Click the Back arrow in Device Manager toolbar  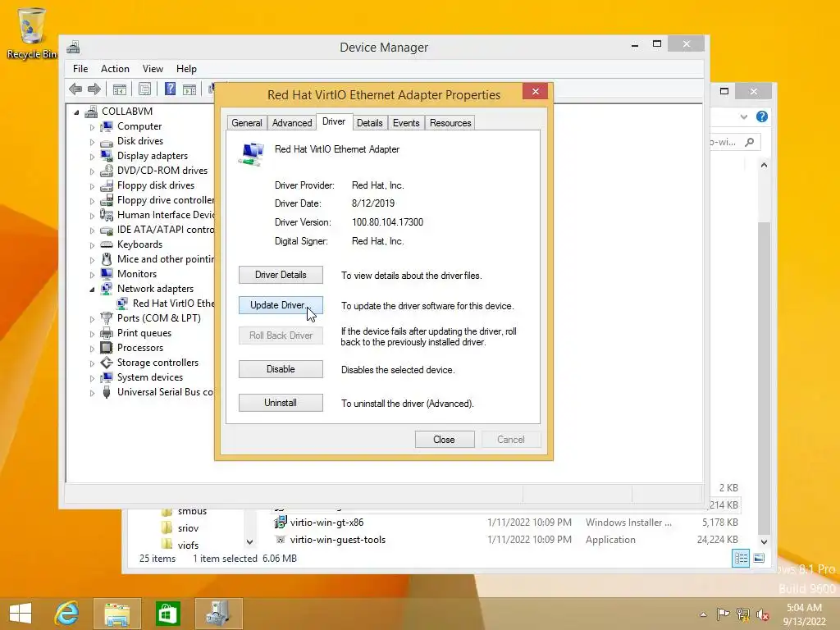(75, 89)
